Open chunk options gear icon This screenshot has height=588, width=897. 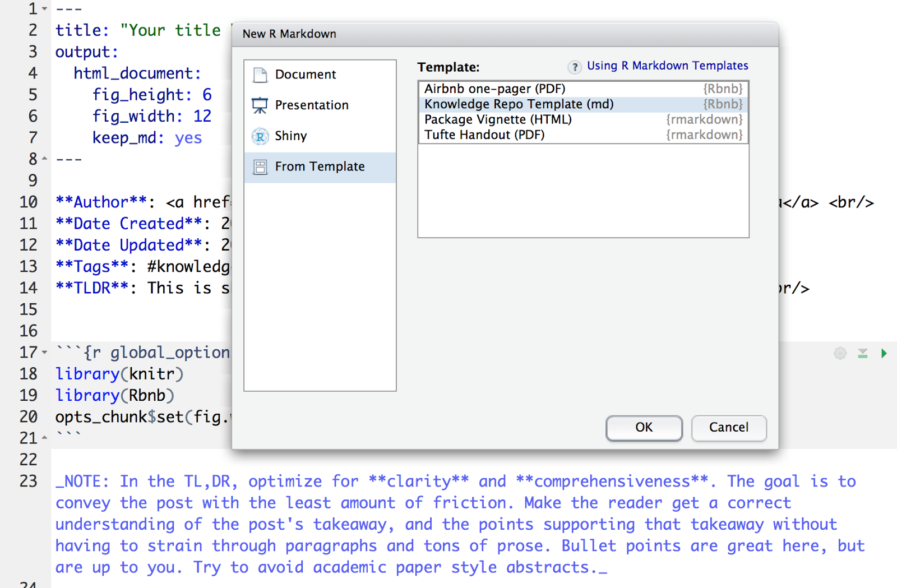840,353
